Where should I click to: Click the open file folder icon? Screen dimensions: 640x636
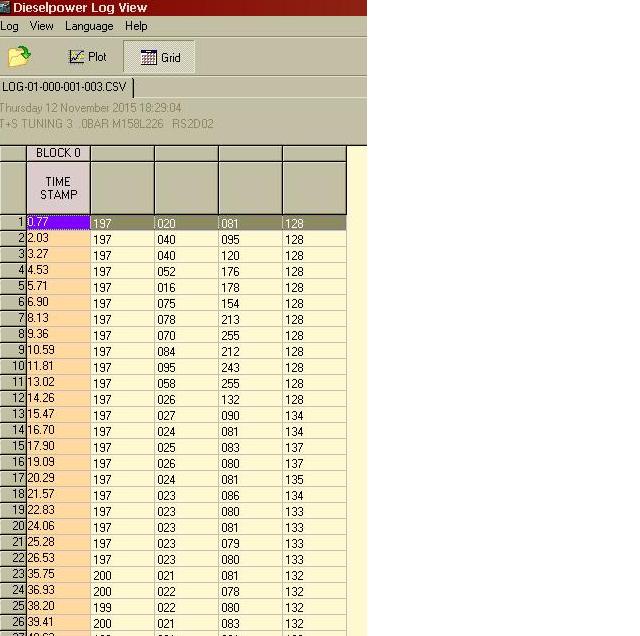(x=19, y=57)
